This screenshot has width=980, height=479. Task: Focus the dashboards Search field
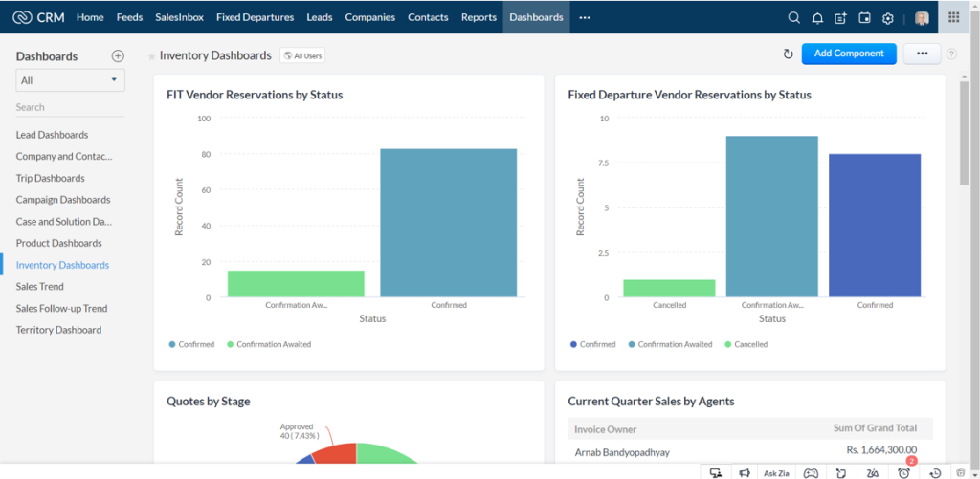pyautogui.click(x=70, y=107)
